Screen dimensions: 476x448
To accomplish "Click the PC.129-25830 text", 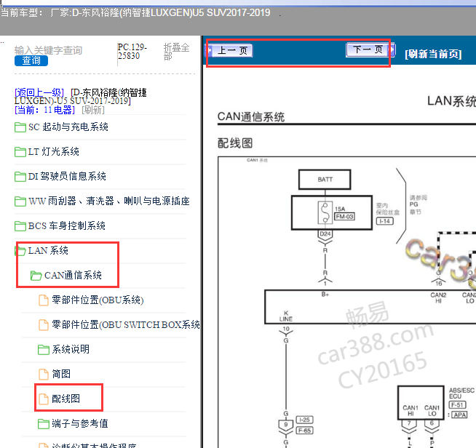I will pyautogui.click(x=132, y=52).
